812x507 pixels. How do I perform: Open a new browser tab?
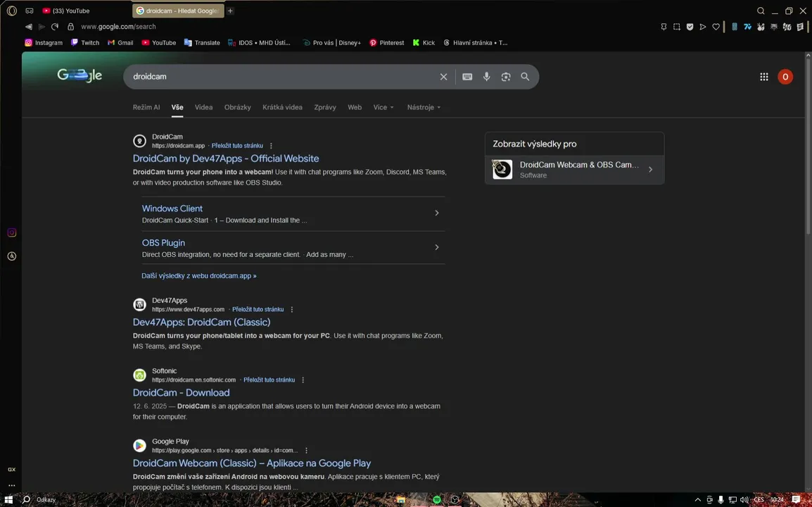(x=231, y=11)
